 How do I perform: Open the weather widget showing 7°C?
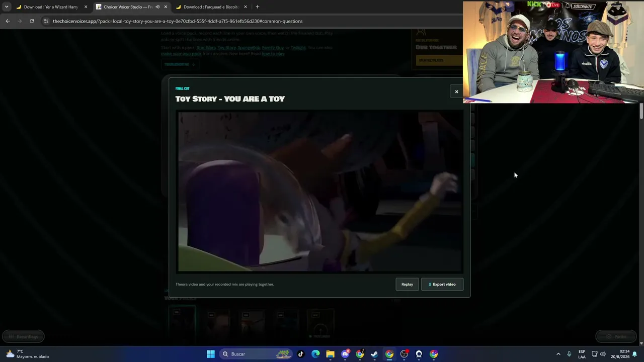28,354
